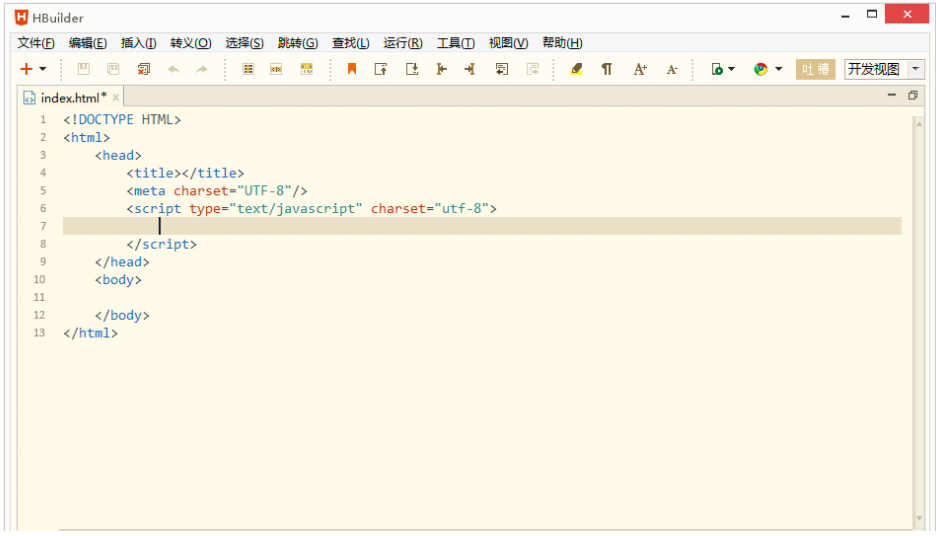936x536 pixels.
Task: Toggle whitespace paragraph mark (¶) display
Action: [x=606, y=69]
